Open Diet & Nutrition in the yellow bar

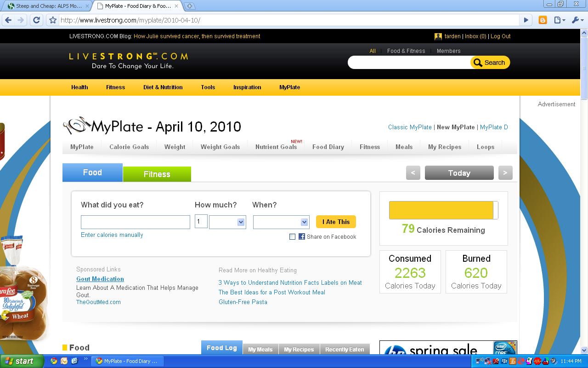click(x=163, y=87)
